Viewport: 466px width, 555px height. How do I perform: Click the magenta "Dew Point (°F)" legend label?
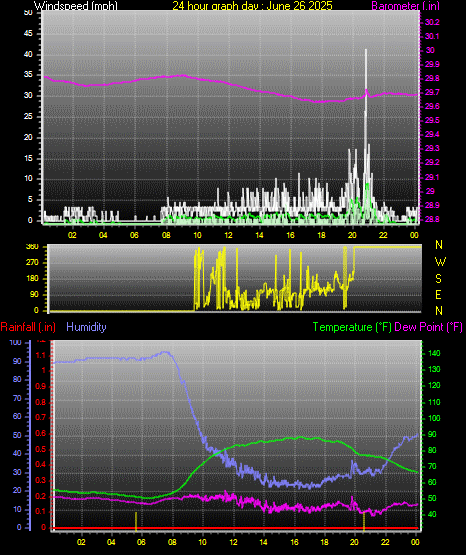[x=428, y=327]
